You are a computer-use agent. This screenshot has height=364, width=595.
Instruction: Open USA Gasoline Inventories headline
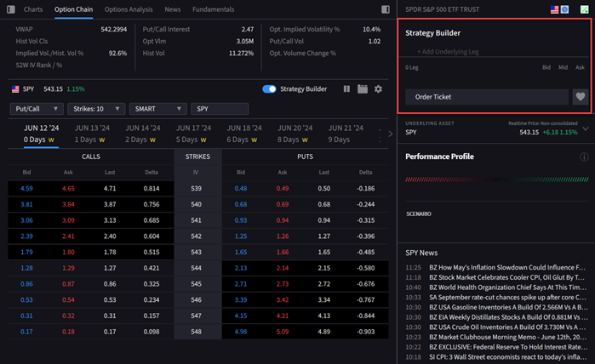pyautogui.click(x=508, y=307)
